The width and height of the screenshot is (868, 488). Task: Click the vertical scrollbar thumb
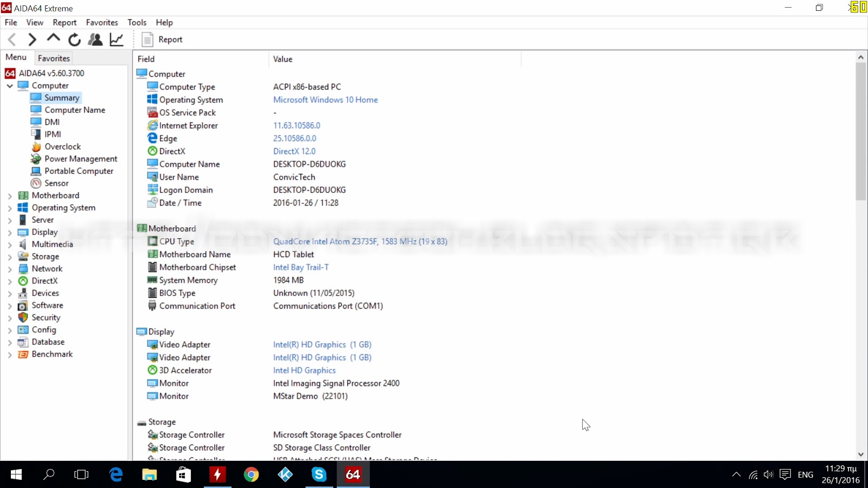coord(860,131)
